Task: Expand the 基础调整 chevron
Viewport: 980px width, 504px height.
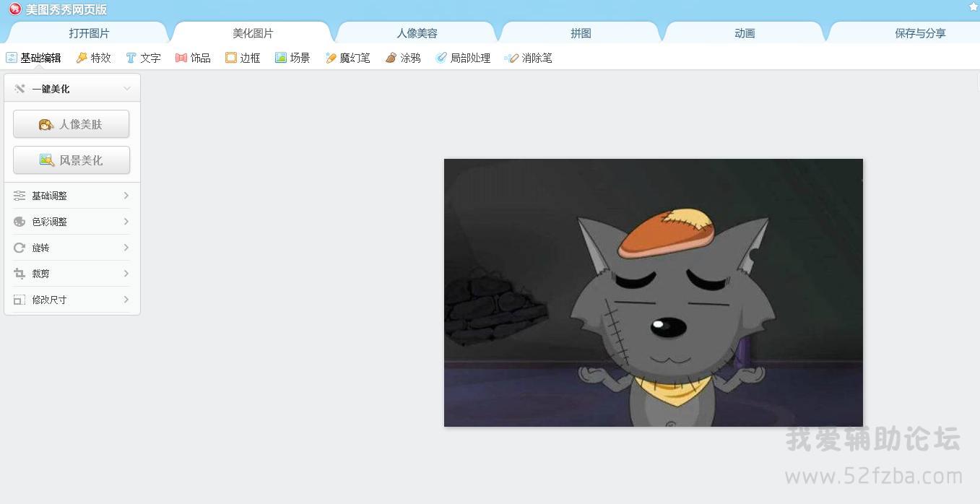Action: point(126,196)
